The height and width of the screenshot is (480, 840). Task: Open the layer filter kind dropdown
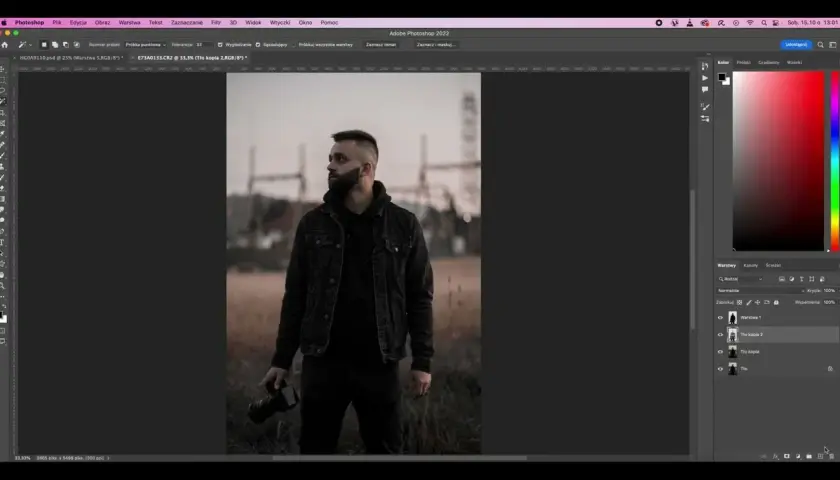point(741,279)
